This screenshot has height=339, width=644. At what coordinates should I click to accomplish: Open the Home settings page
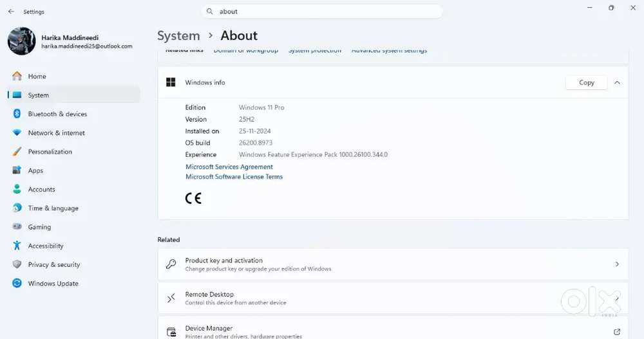point(74,77)
